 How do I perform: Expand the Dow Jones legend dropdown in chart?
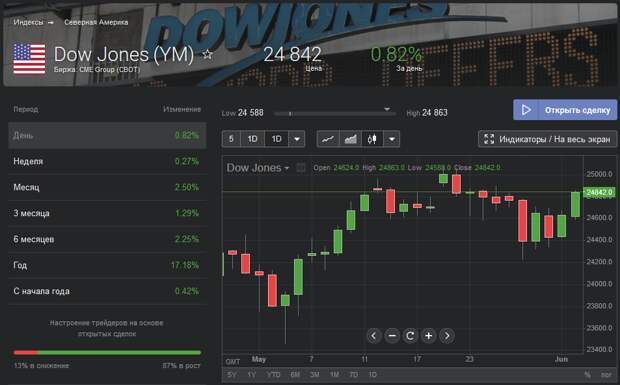tap(287, 168)
